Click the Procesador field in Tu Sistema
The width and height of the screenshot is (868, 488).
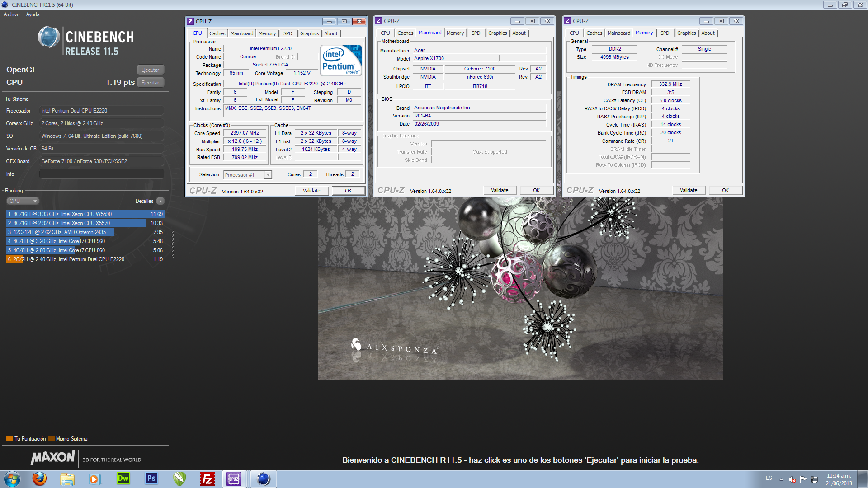pos(102,111)
